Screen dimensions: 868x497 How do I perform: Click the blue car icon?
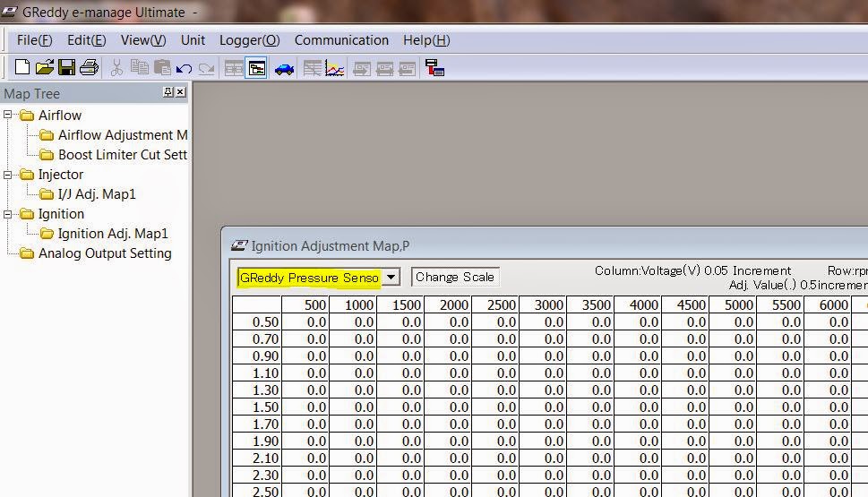284,68
